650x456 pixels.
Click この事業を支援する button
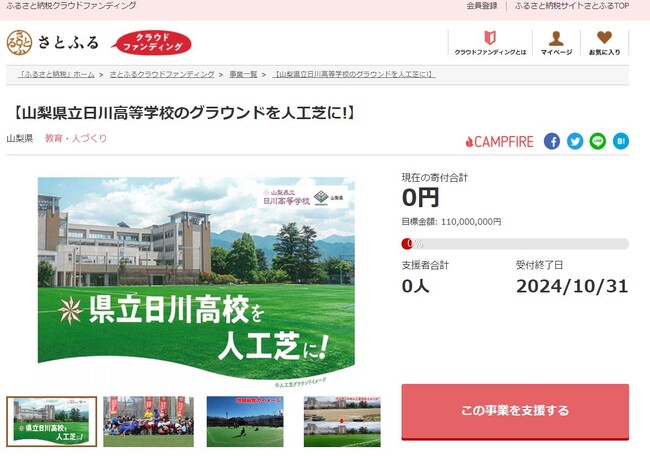tap(515, 411)
